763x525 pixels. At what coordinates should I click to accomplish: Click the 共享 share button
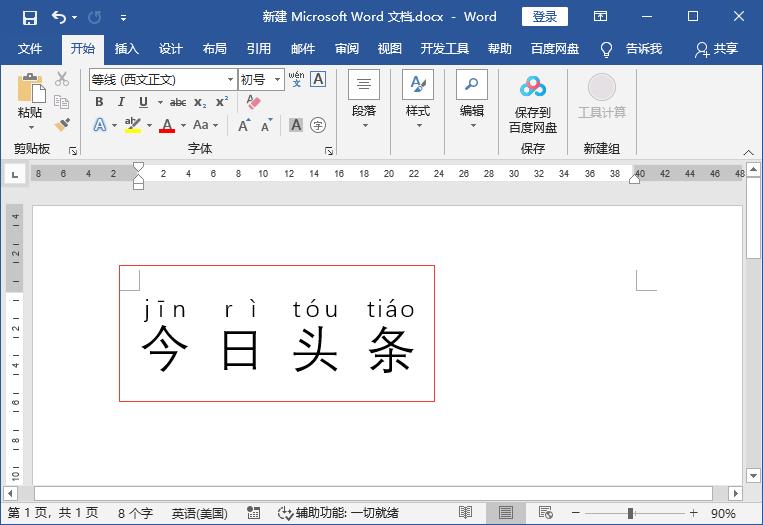[716, 49]
